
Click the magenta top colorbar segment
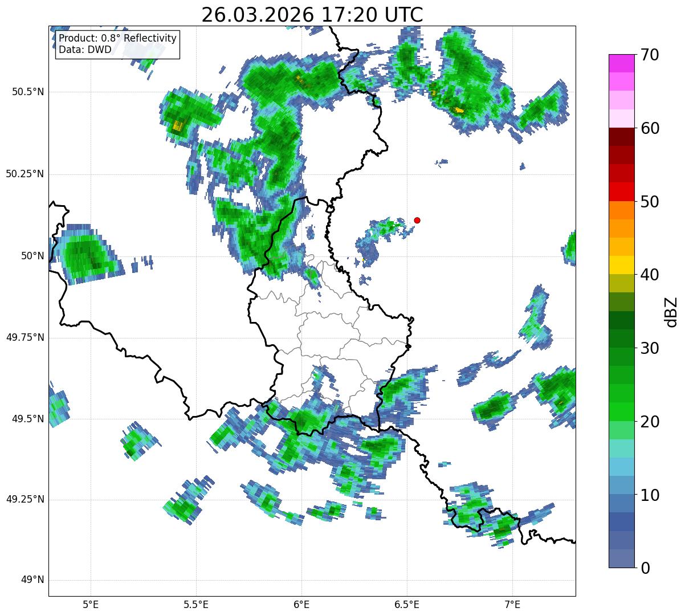tap(622, 63)
